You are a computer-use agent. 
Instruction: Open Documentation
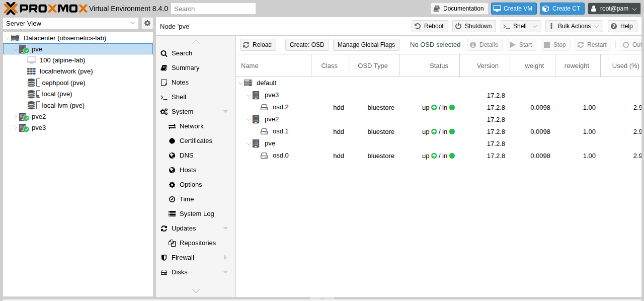point(459,9)
